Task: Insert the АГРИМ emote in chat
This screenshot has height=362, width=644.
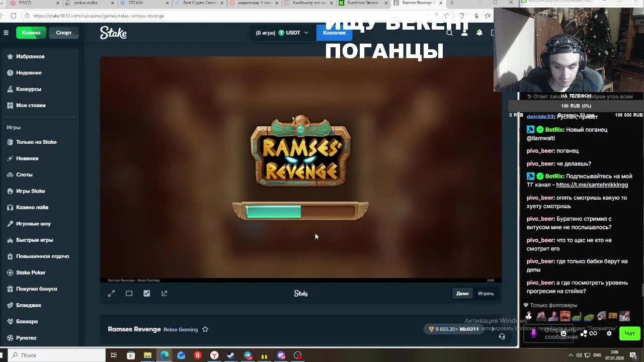Action: [x=613, y=316]
